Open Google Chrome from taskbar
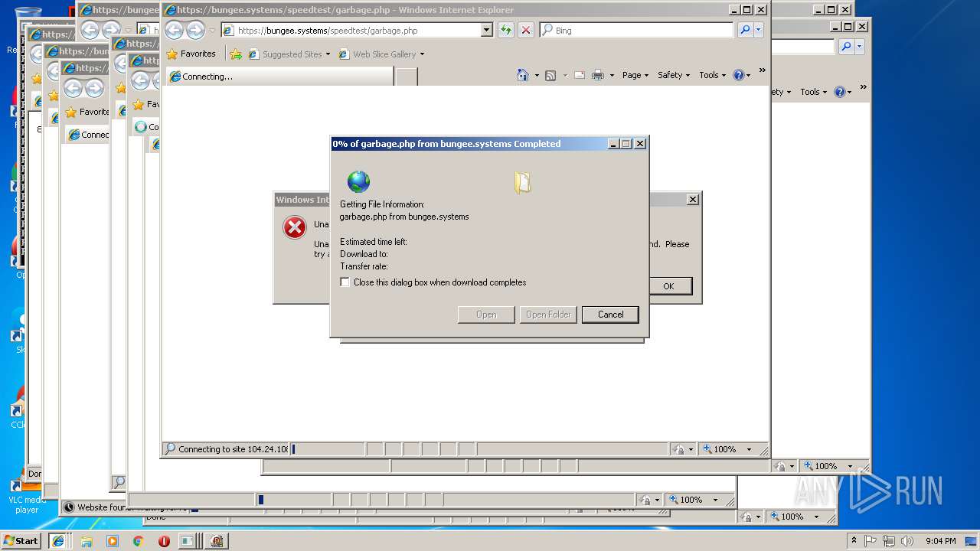The height and width of the screenshot is (551, 980). point(138,540)
